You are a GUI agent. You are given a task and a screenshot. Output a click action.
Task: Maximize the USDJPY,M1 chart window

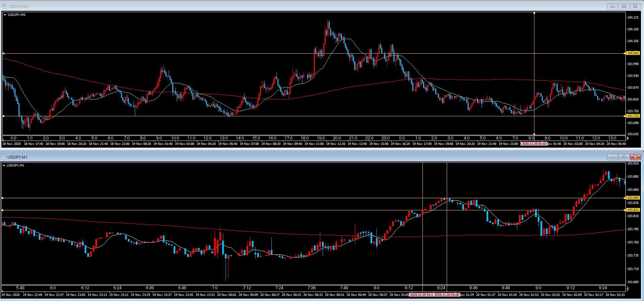pyautogui.click(x=624, y=157)
